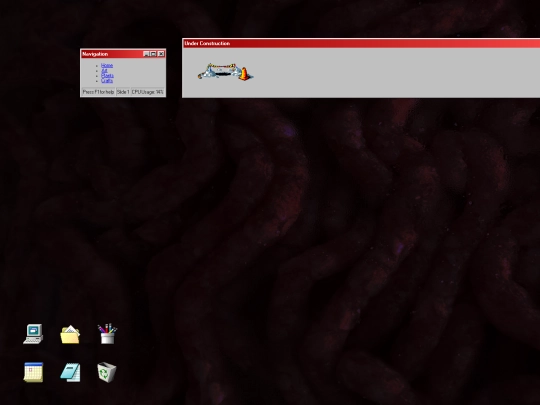The image size is (540, 405).
Task: Open the calendar desktop icon
Action: pyautogui.click(x=33, y=372)
